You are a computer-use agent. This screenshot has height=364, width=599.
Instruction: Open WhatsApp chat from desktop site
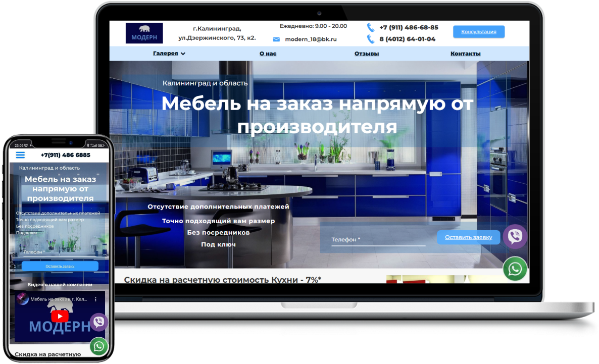515,269
